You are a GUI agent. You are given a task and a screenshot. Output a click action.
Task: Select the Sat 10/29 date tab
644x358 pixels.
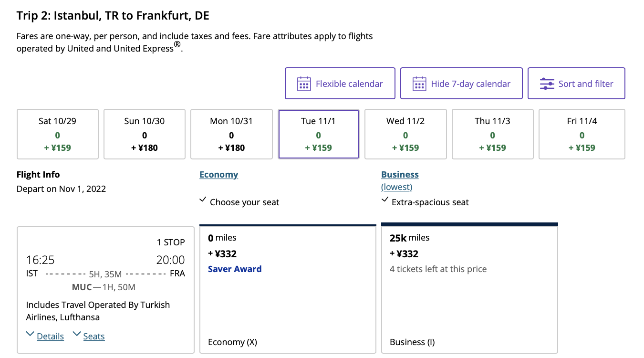tap(58, 134)
